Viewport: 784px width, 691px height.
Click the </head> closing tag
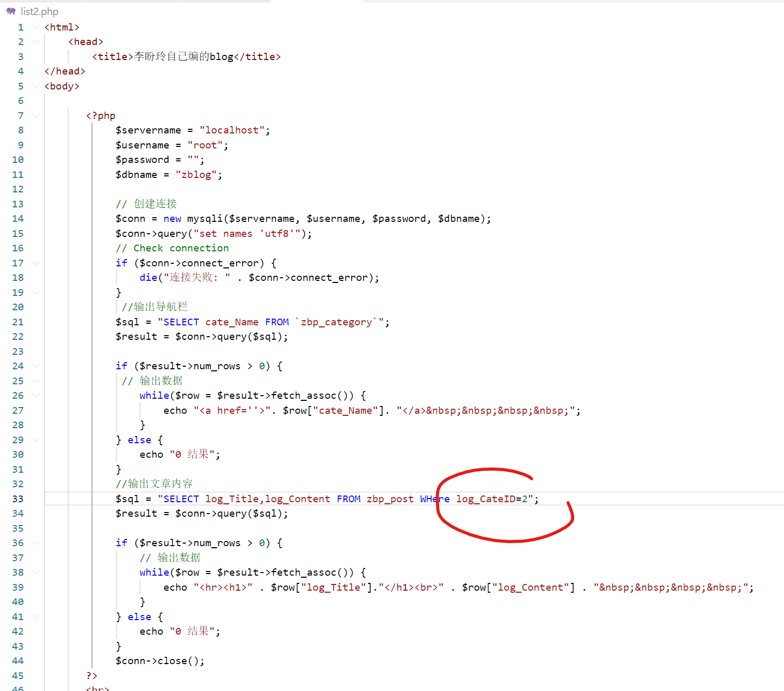[x=65, y=71]
